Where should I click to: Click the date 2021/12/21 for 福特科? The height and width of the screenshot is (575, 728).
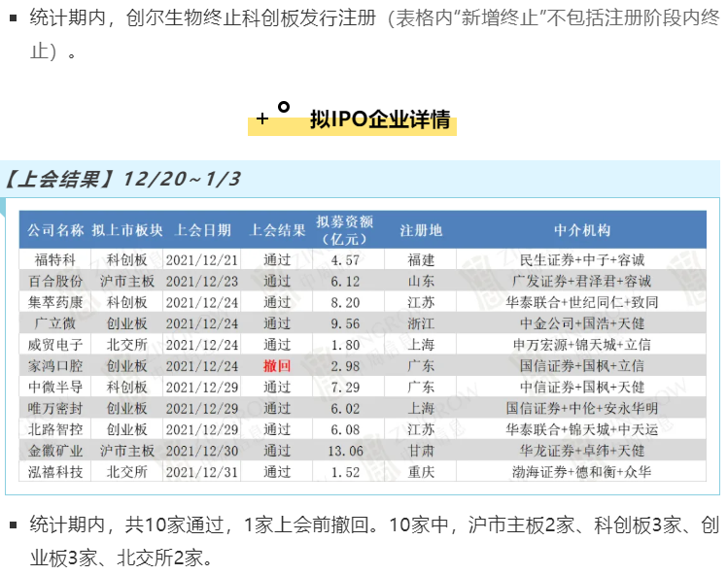[x=202, y=260]
